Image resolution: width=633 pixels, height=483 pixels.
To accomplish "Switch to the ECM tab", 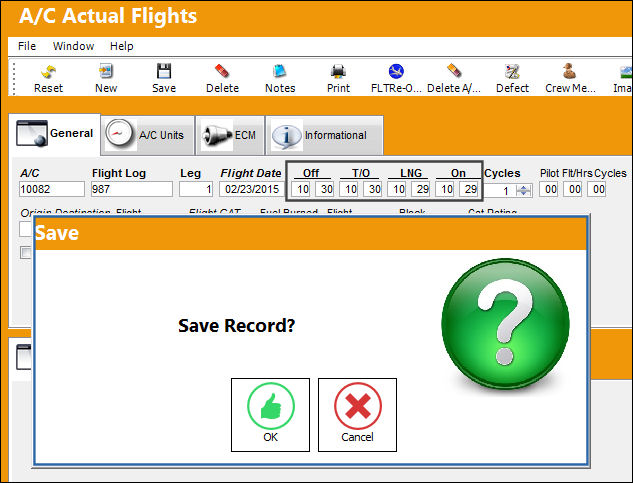I will 230,135.
